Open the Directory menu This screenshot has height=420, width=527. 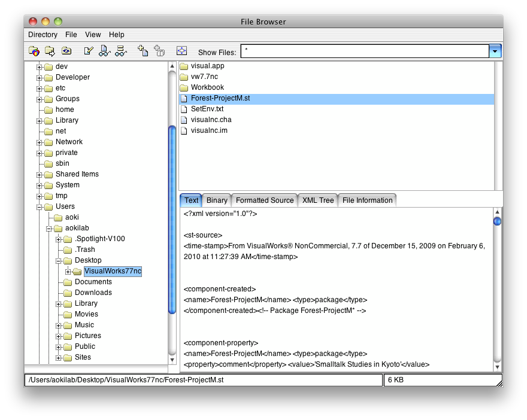coord(43,35)
